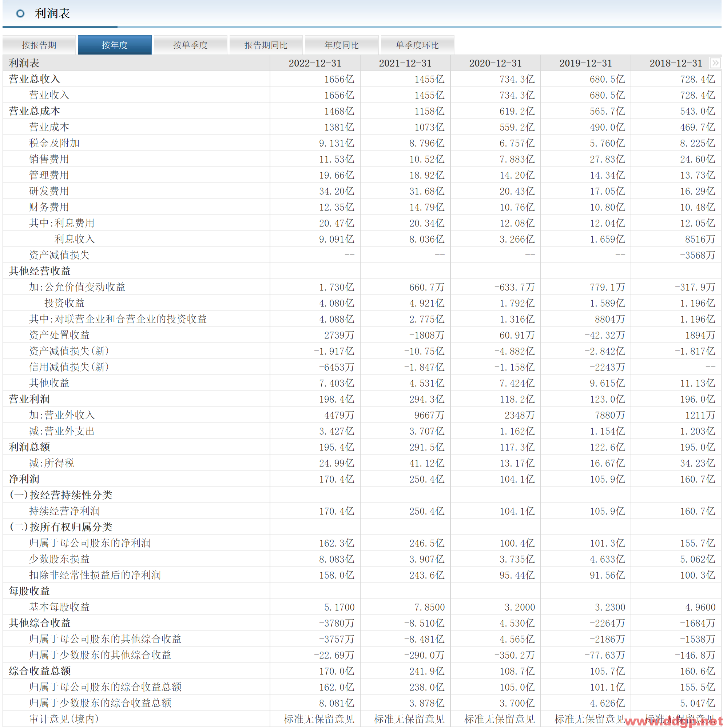Screen dimensions: 723x728
Task: Click (一)按经营持续性分类 section label
Action: pos(61,495)
